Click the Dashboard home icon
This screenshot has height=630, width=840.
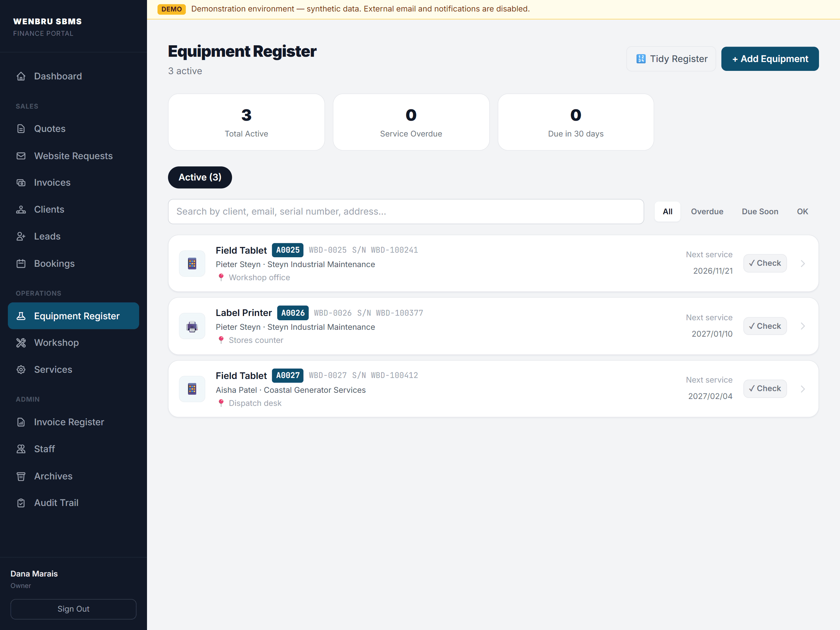(x=21, y=76)
